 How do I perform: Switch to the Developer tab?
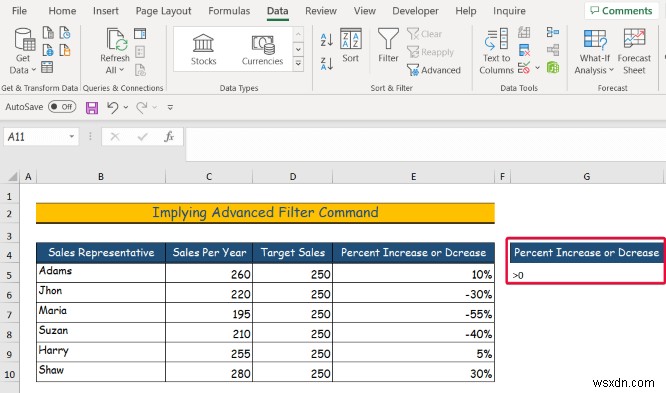coord(415,11)
